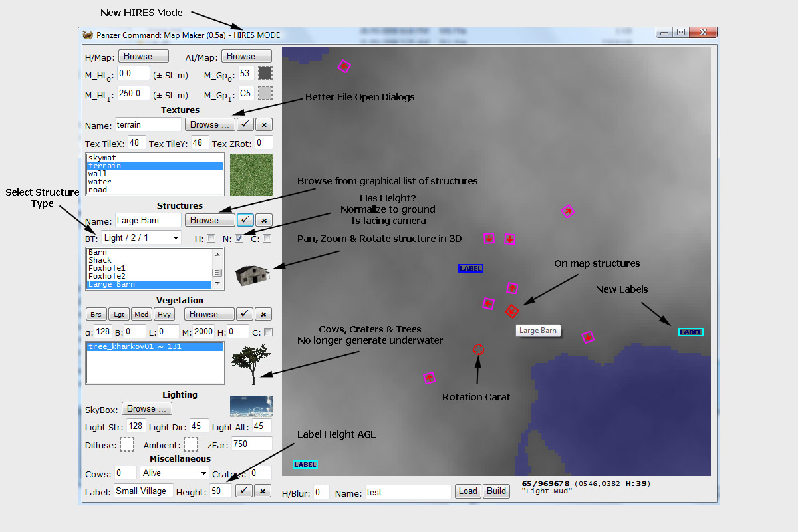Delete label using the Label row x button
Viewport: 798px width, 532px height.
tap(262, 491)
